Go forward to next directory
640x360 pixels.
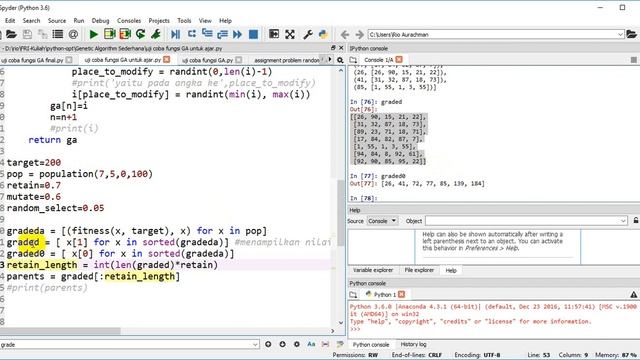click(359, 35)
